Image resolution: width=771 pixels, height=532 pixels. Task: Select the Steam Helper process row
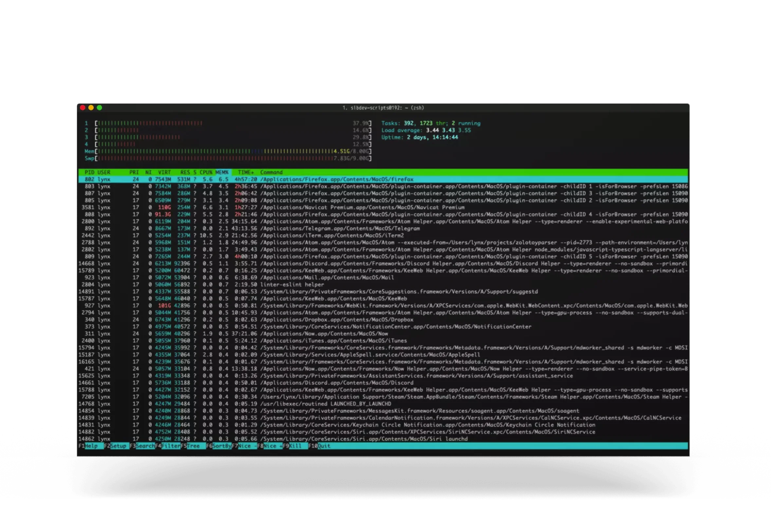point(383,397)
